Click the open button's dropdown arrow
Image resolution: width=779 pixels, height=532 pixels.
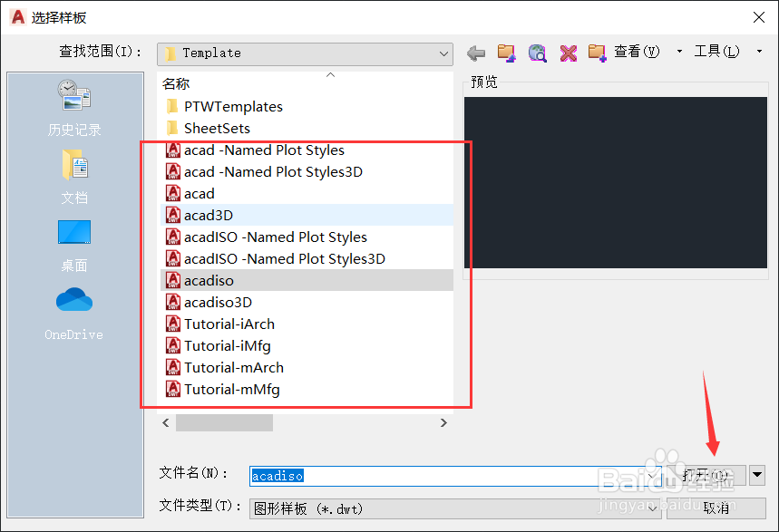pos(757,475)
